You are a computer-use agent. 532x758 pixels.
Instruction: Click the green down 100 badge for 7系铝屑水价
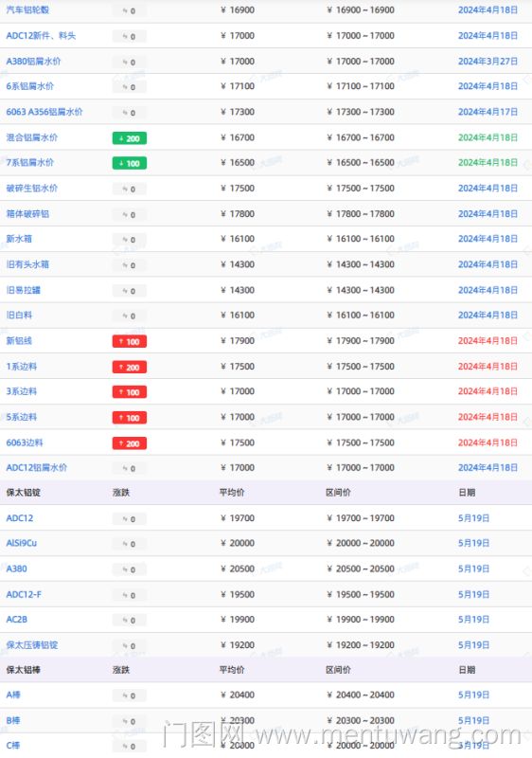click(130, 163)
